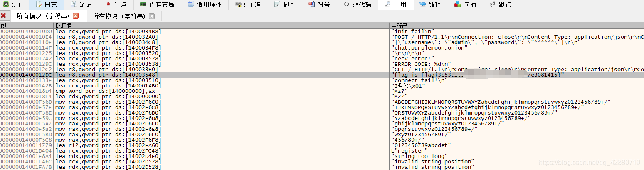This screenshot has height=170, width=644.
Task: Select address 000000014001FA6C row
Action: click(x=322, y=161)
